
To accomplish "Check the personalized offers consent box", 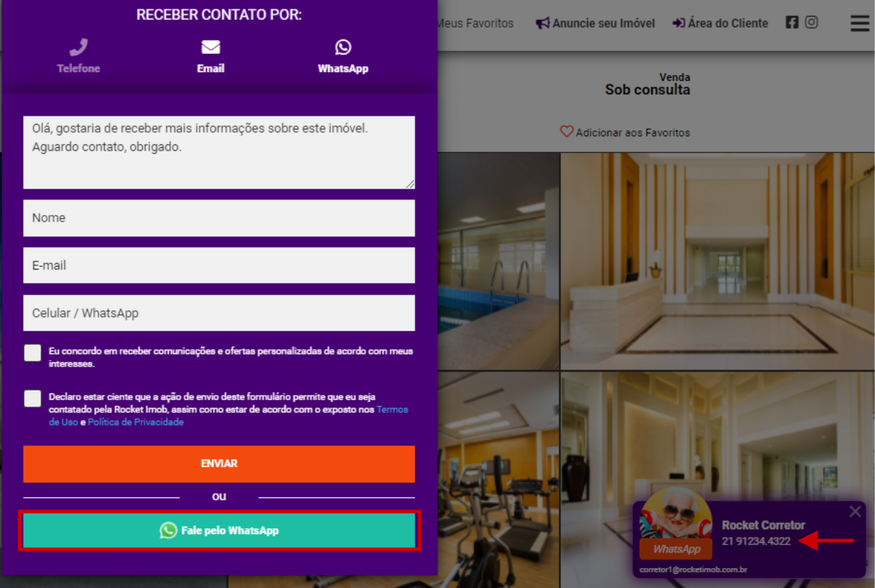I will point(32,353).
